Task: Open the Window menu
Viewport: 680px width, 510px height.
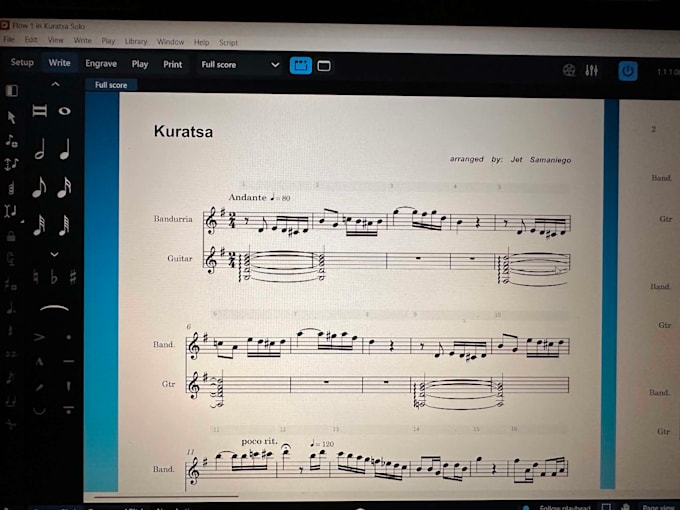Action: pos(170,42)
